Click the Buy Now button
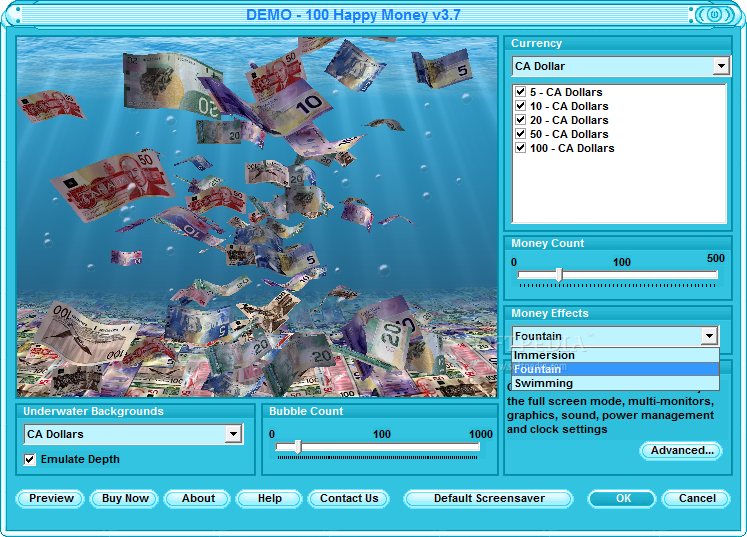Image resolution: width=747 pixels, height=537 pixels. click(125, 498)
